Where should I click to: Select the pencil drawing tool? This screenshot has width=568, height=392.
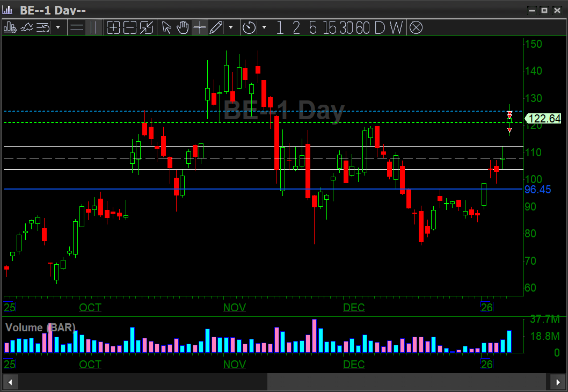pyautogui.click(x=216, y=27)
